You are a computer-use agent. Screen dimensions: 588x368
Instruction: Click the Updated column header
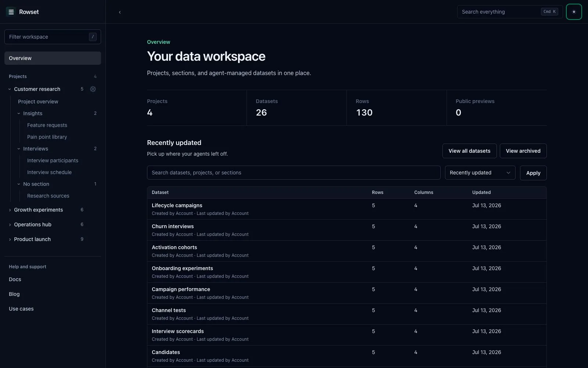pyautogui.click(x=481, y=192)
